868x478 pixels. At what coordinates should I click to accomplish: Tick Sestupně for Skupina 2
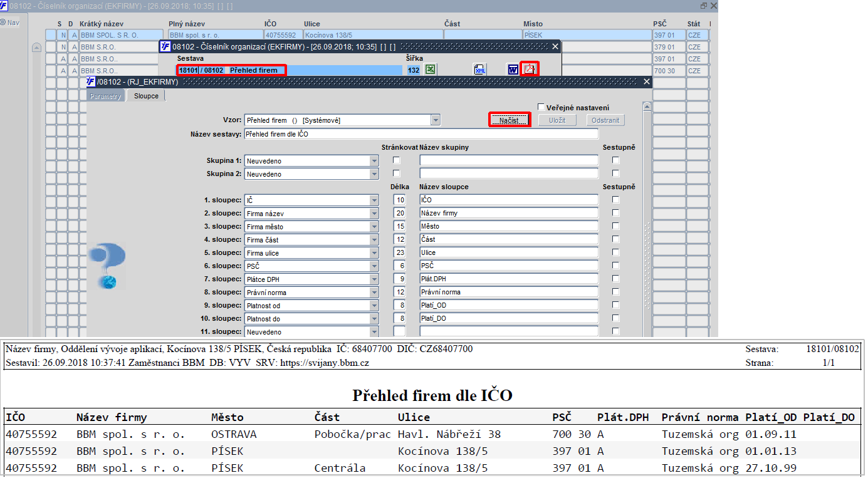coord(616,174)
